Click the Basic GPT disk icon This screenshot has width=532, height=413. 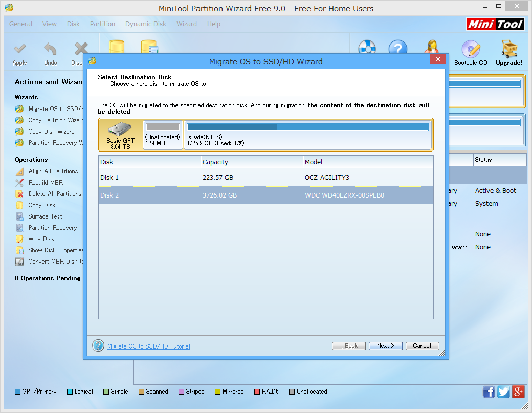click(119, 129)
